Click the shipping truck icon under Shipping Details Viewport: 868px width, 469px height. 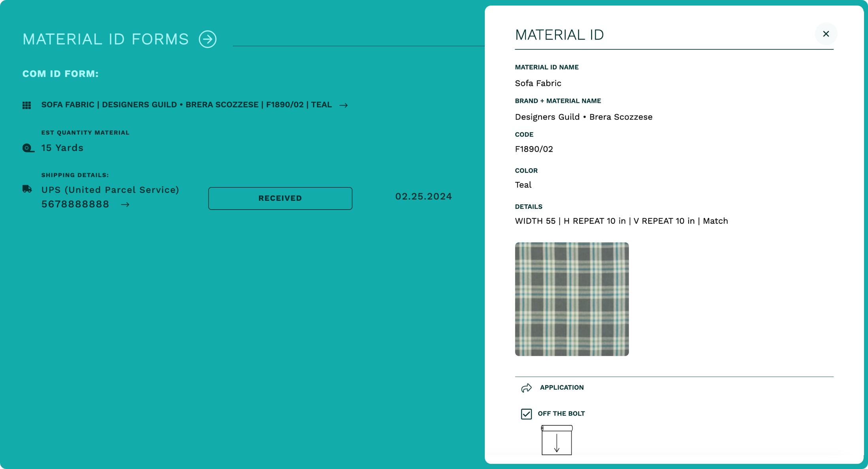pyautogui.click(x=27, y=189)
